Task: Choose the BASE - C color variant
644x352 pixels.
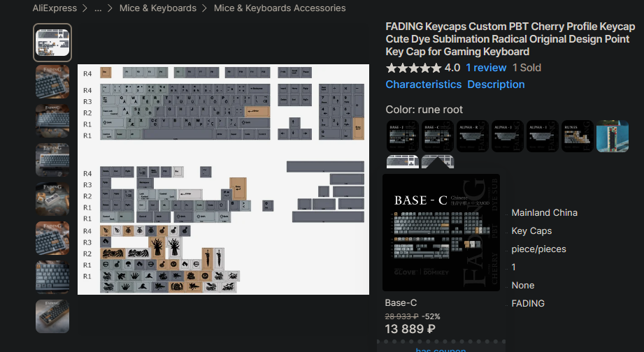Action: [438, 136]
